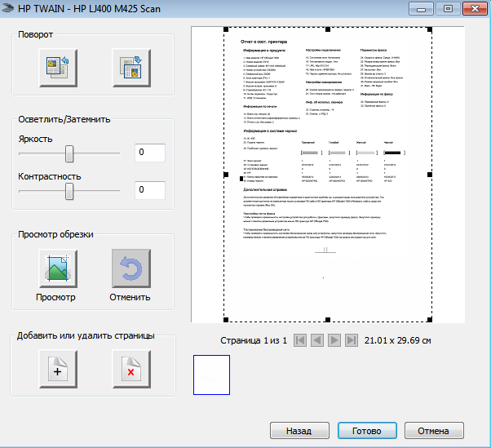Screen dimensions: 491x448
Task: Close the HP TWAIN scan window
Action: 472,8
